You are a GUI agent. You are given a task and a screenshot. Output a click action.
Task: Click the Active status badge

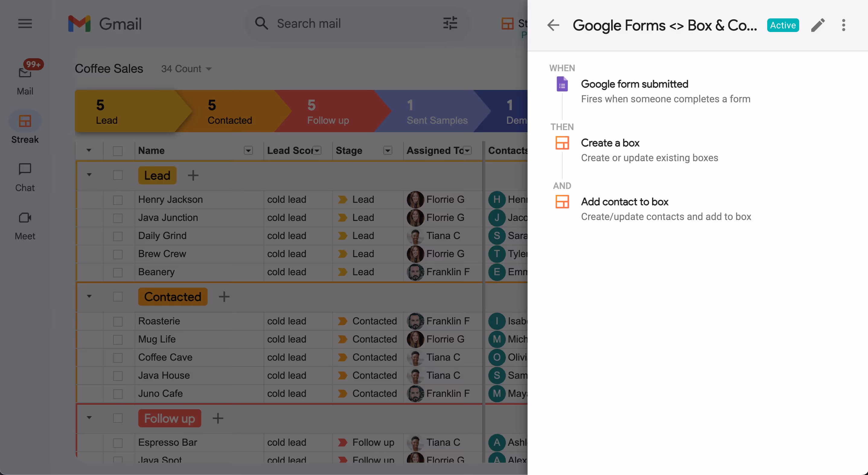click(x=783, y=25)
